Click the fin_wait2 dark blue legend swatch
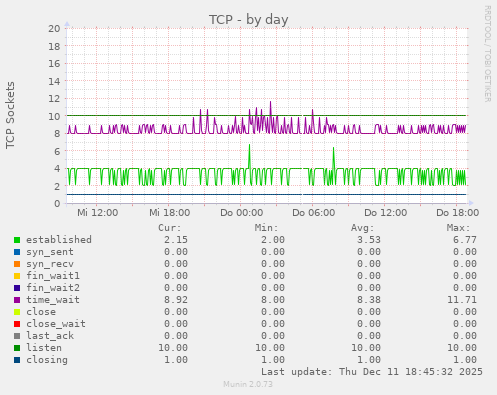Screen dimensions: 497x395 tap(17, 288)
